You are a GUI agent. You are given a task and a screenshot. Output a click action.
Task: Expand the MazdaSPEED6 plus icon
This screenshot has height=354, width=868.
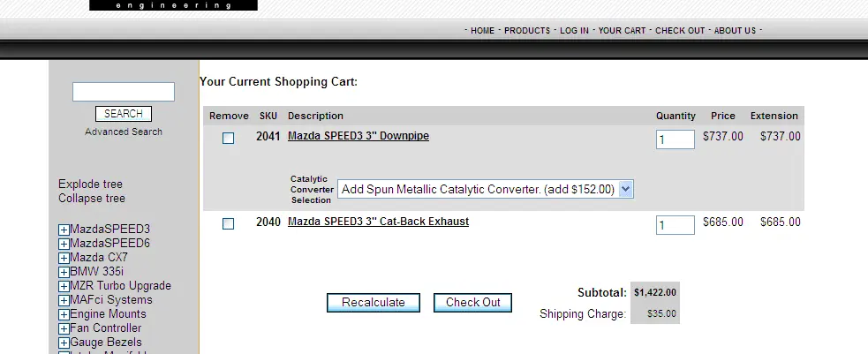point(64,244)
